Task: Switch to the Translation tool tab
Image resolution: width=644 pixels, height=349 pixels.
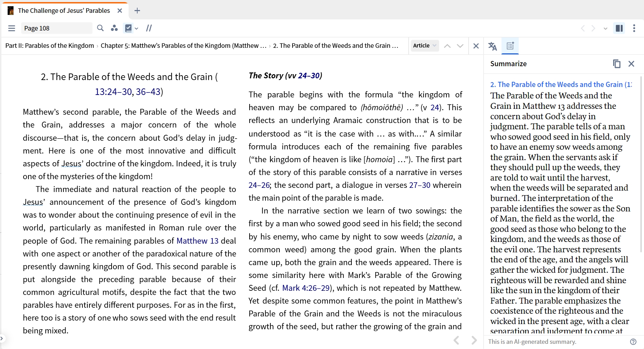Action: point(493,46)
